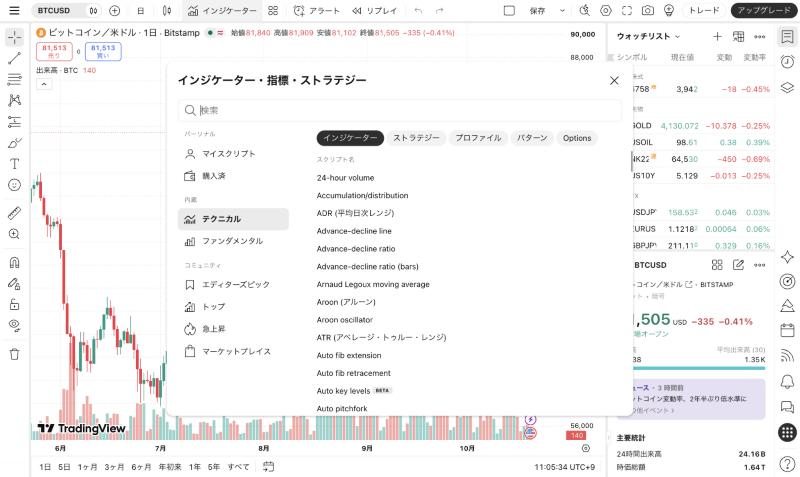The width and height of the screenshot is (800, 477).
Task: Select the パターン tab
Action: pos(532,138)
